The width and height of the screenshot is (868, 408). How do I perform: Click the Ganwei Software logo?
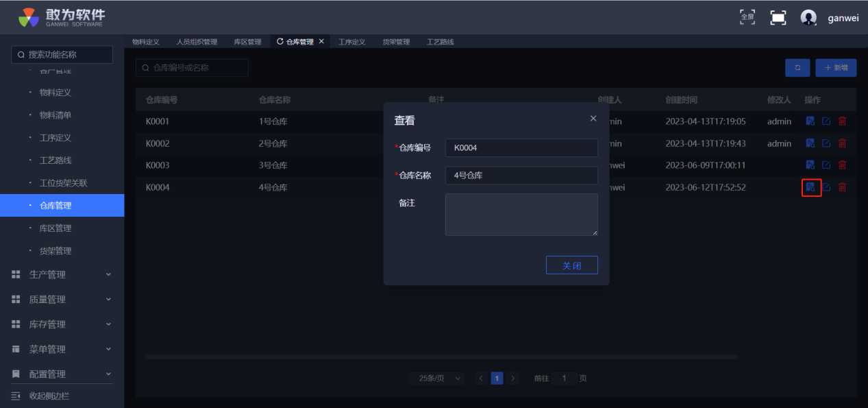click(x=62, y=17)
